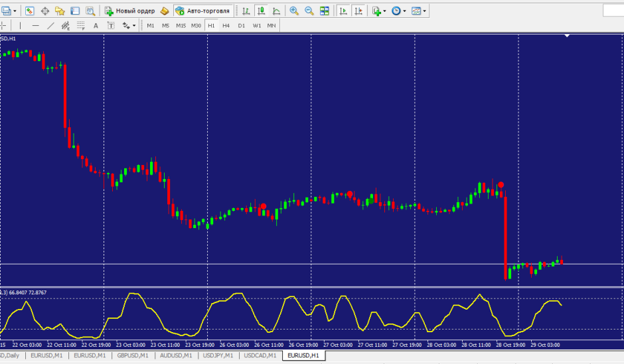624x364 pixels.
Task: Zoom in on the chart
Action: pos(294,11)
